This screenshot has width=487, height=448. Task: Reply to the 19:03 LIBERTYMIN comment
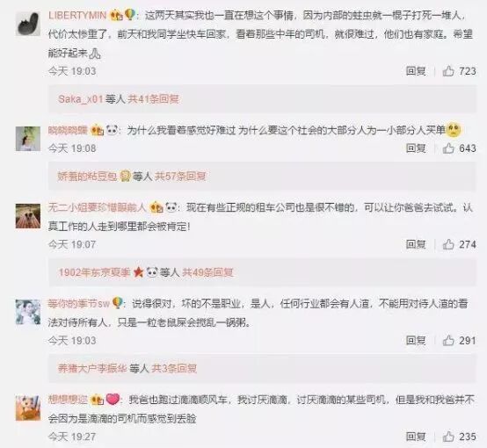(x=416, y=71)
